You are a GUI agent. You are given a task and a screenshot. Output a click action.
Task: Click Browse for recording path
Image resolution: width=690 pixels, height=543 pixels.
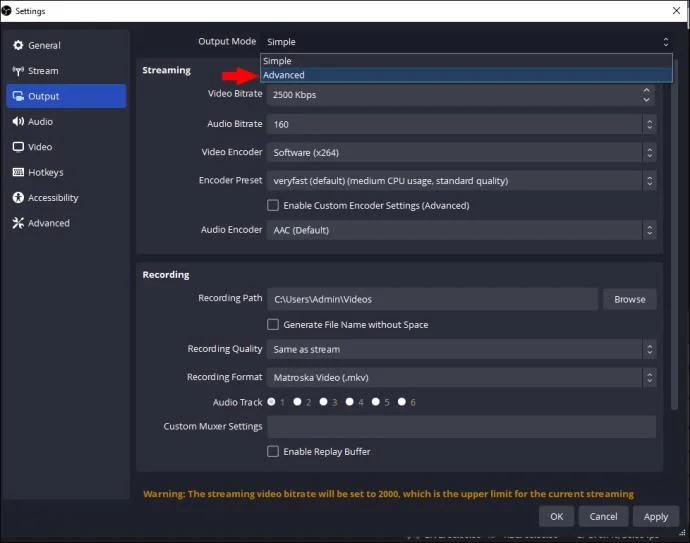point(630,299)
